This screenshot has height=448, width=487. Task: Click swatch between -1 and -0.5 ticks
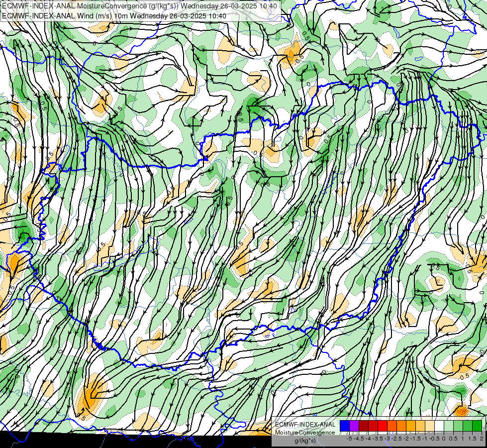(x=430, y=426)
